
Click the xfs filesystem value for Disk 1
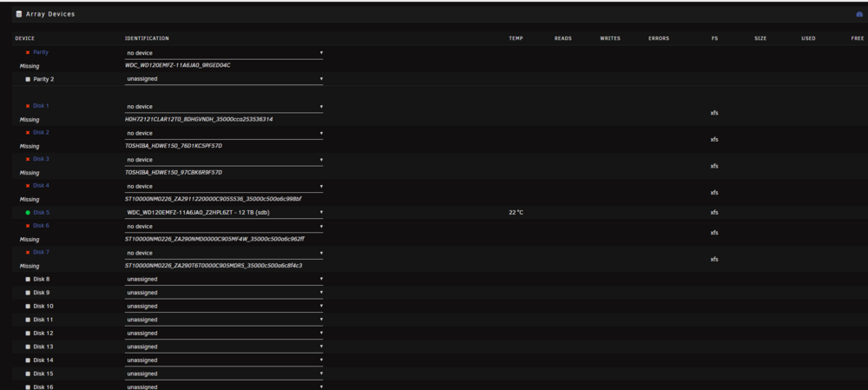tap(714, 113)
